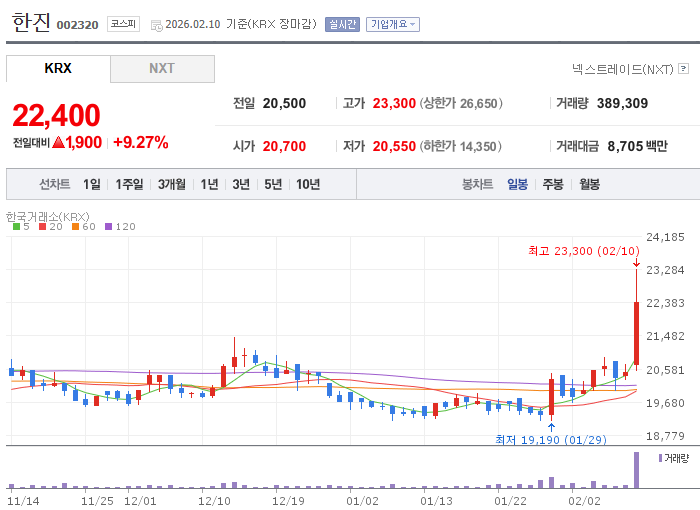
Task: Click the 24,185 y-axis price label
Action: pyautogui.click(x=665, y=237)
